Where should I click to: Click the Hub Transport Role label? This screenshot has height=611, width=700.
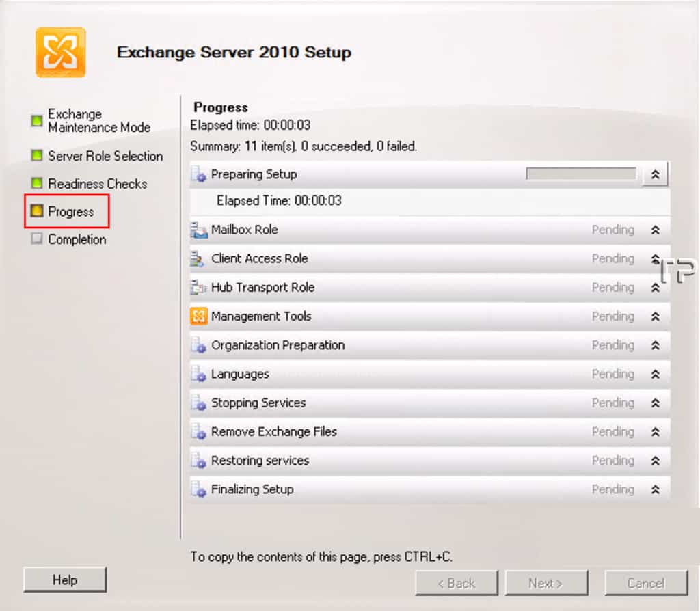[x=263, y=288]
